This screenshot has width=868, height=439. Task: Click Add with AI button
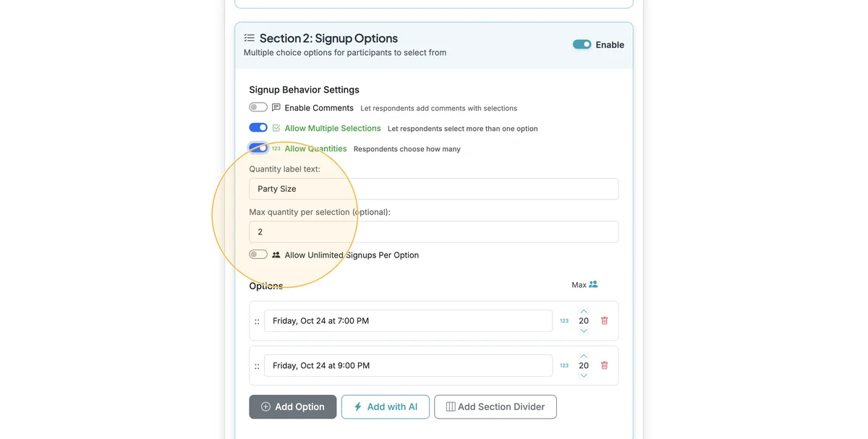tap(386, 406)
